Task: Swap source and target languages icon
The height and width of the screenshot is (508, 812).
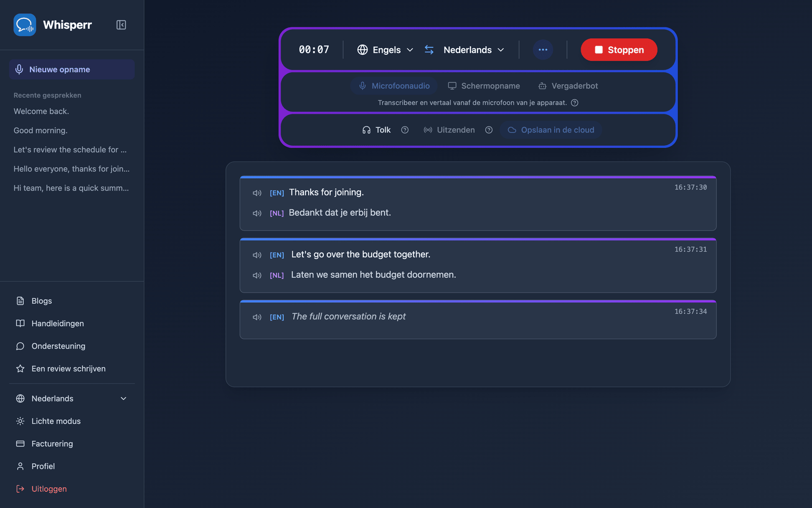Action: click(429, 50)
